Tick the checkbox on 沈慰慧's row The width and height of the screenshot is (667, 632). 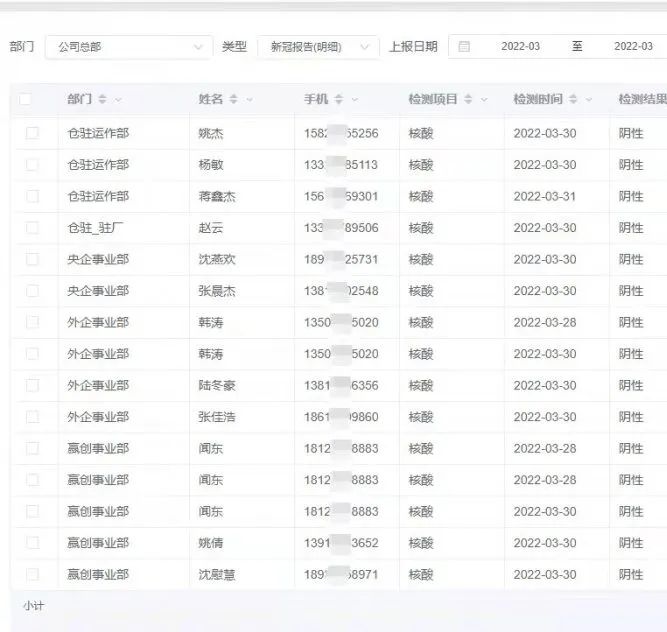pyautogui.click(x=32, y=575)
